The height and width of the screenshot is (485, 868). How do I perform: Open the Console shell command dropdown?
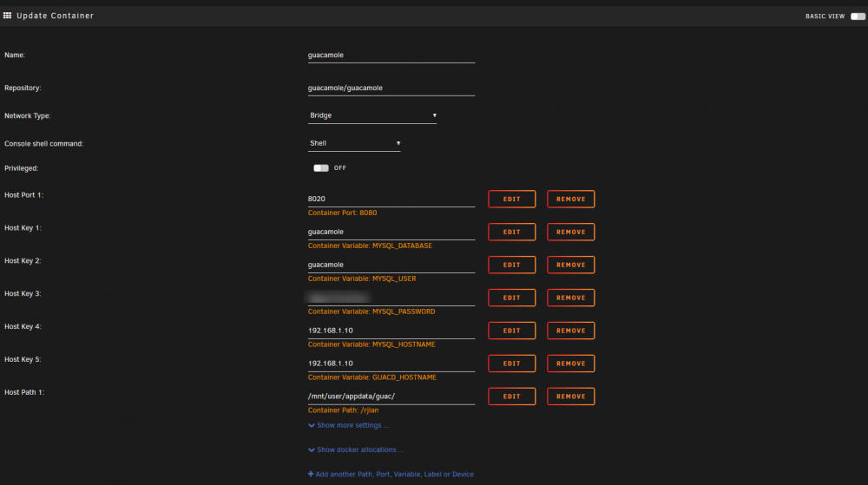[x=354, y=143]
